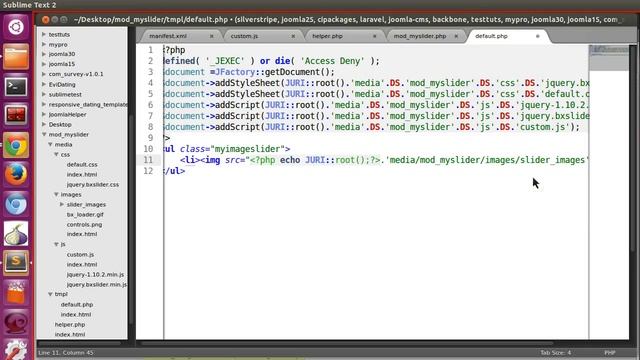
Task: Open index.html under css folder
Action: coord(82,174)
